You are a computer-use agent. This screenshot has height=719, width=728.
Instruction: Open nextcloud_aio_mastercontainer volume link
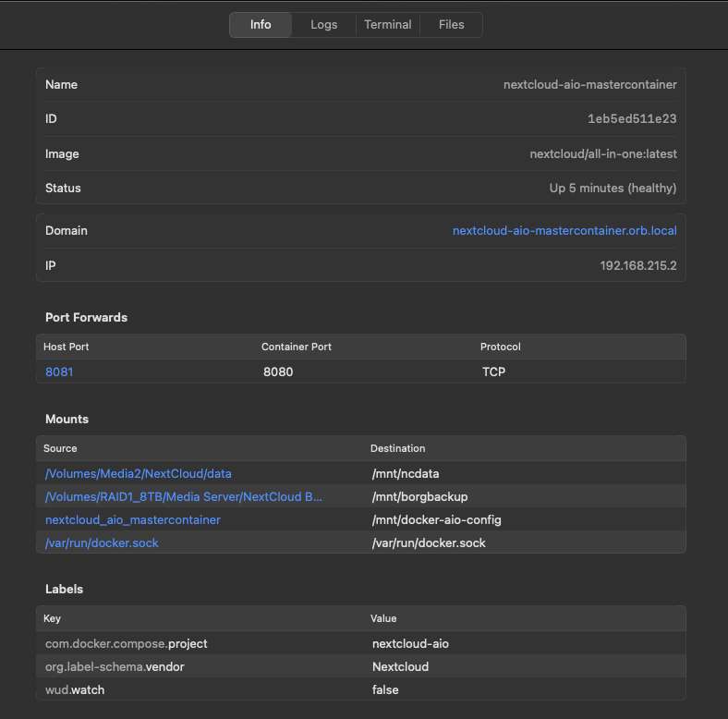[x=133, y=519]
